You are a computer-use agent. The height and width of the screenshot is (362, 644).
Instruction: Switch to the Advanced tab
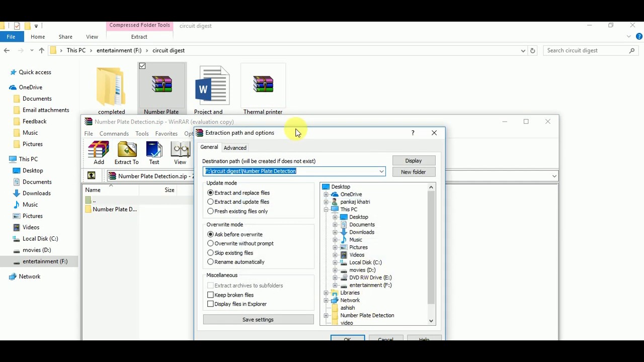(235, 148)
